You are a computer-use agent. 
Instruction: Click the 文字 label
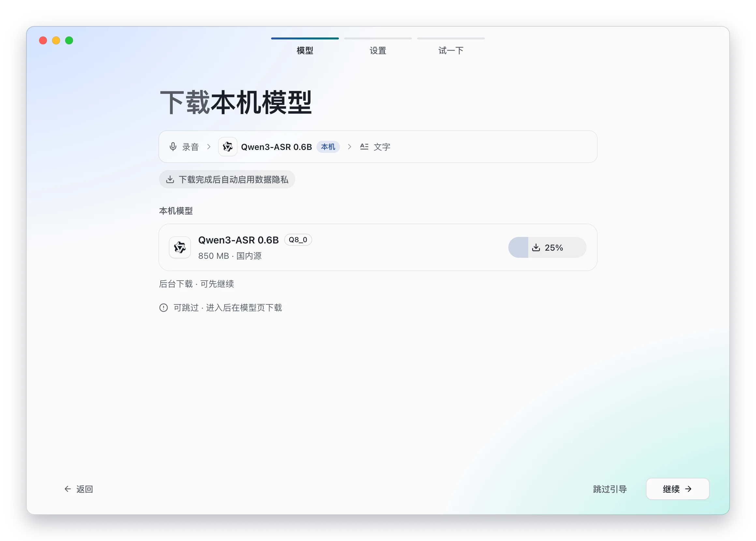[382, 147]
